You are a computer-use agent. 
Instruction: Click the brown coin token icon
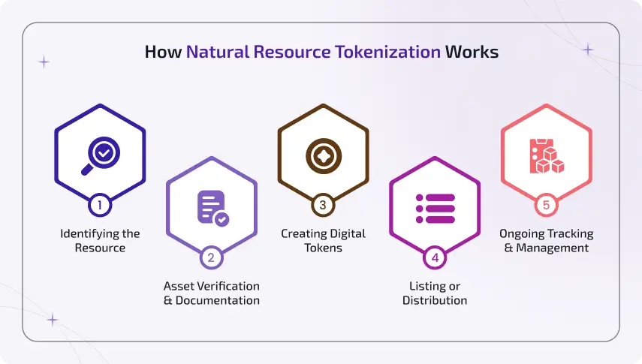point(324,156)
